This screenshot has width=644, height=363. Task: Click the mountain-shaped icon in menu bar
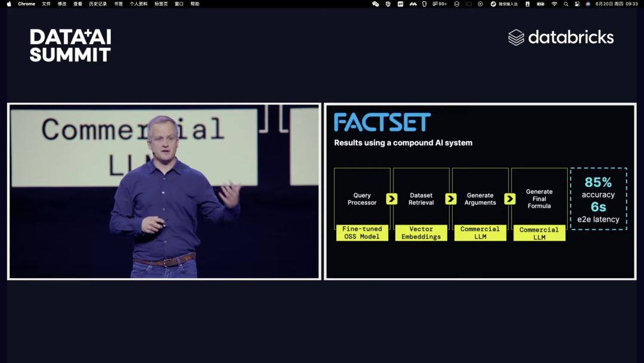[413, 4]
